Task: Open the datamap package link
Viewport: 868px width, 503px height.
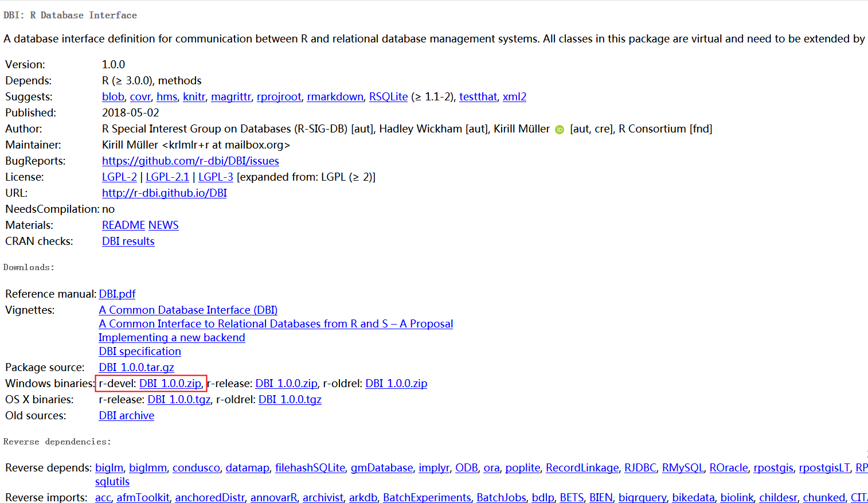Action: click(247, 468)
